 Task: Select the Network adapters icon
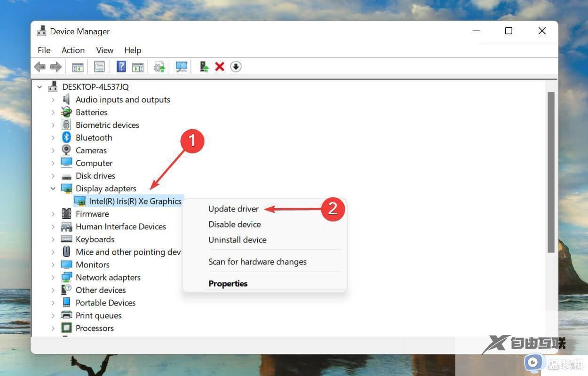(x=66, y=277)
